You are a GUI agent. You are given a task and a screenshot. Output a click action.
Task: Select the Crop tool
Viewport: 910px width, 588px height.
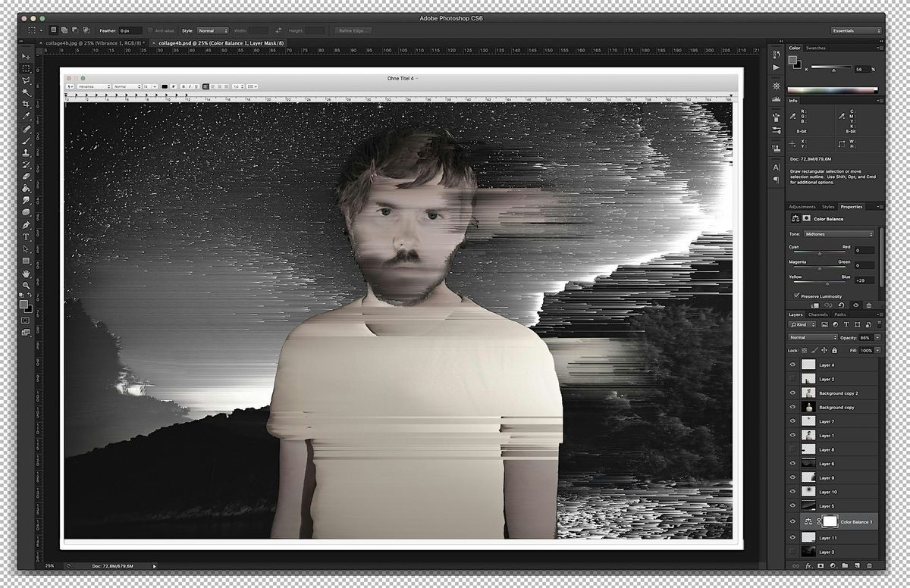26,104
